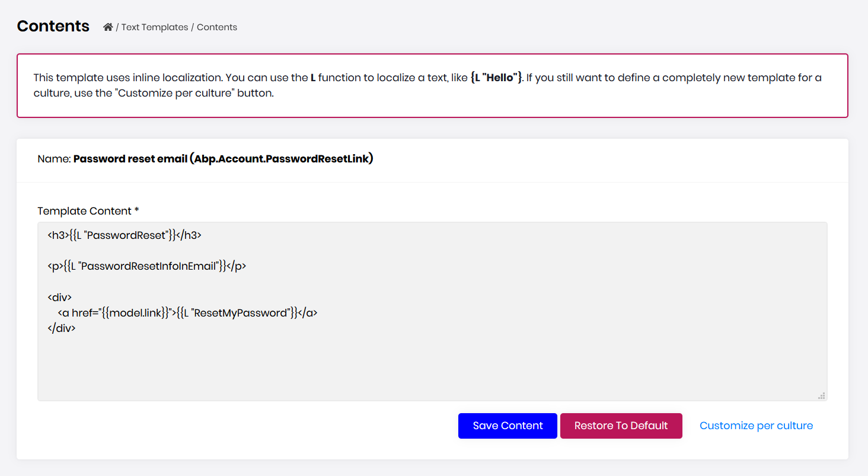Click the textarea resize grip handle

[821, 396]
